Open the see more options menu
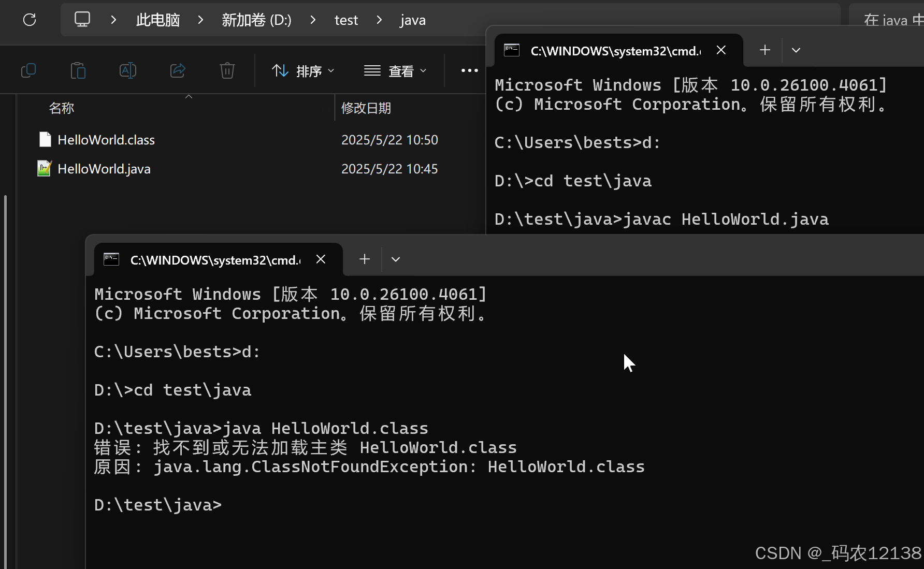924x569 pixels. (468, 70)
